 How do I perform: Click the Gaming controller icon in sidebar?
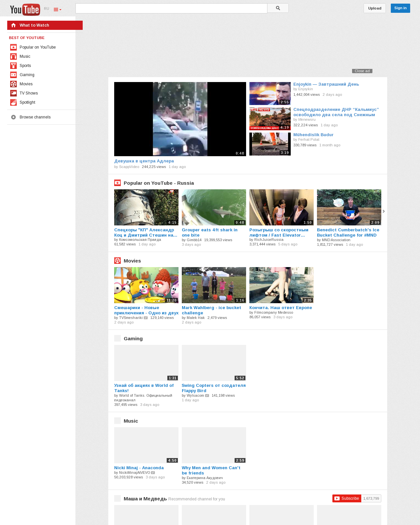point(13,75)
